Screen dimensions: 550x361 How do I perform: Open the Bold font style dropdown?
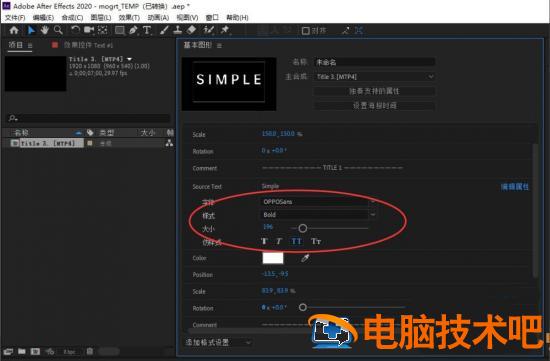coord(318,215)
